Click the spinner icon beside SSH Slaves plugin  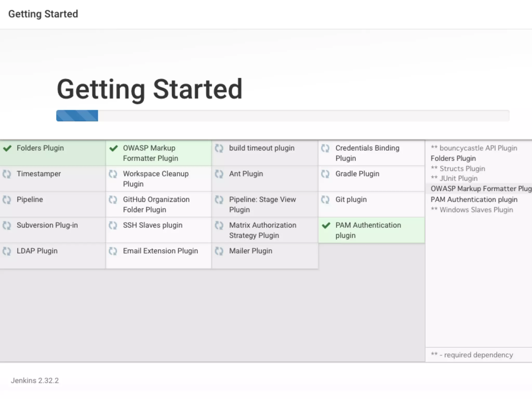pyautogui.click(x=113, y=225)
